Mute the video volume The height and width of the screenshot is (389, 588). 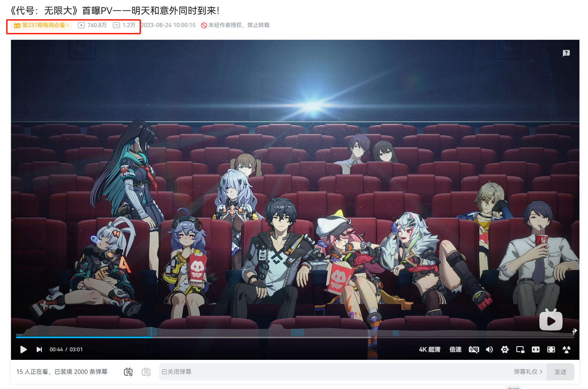click(489, 349)
